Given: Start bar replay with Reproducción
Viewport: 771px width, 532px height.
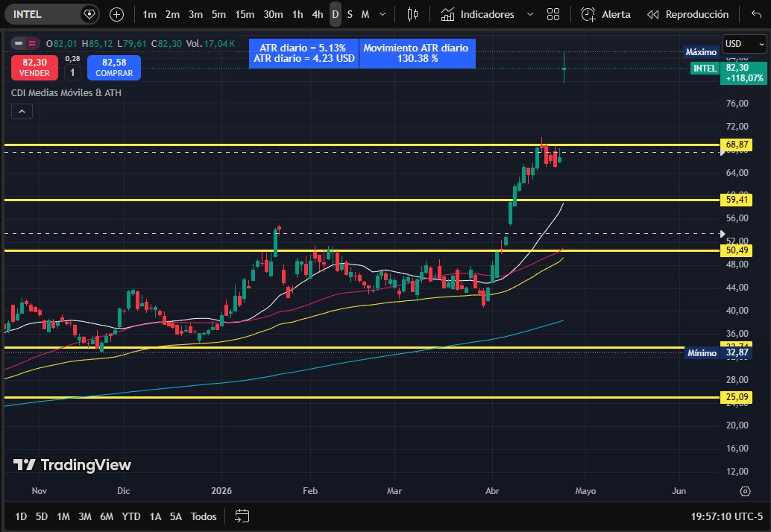Looking at the screenshot, I should pyautogui.click(x=687, y=15).
